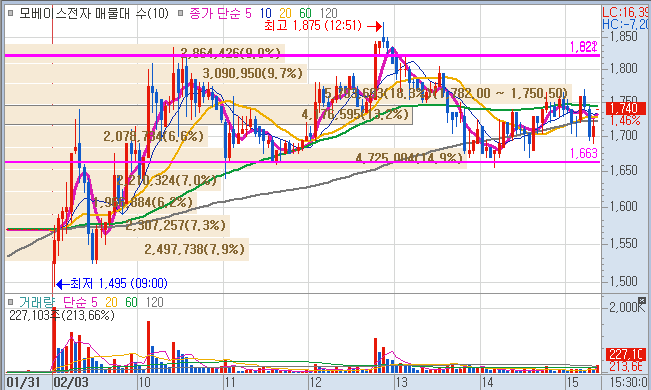Click the 13 date on time axis
The image size is (651, 390).
[x=401, y=382]
